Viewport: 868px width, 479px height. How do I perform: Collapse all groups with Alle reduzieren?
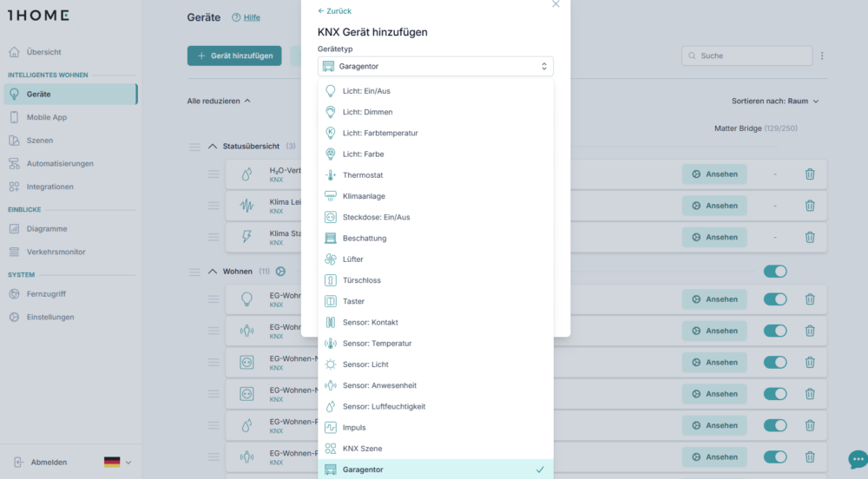point(219,102)
